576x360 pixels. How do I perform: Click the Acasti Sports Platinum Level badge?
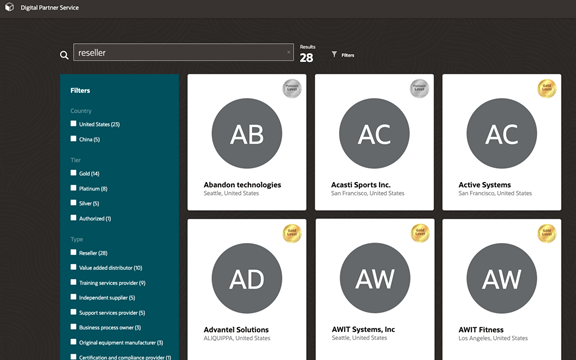(420, 89)
